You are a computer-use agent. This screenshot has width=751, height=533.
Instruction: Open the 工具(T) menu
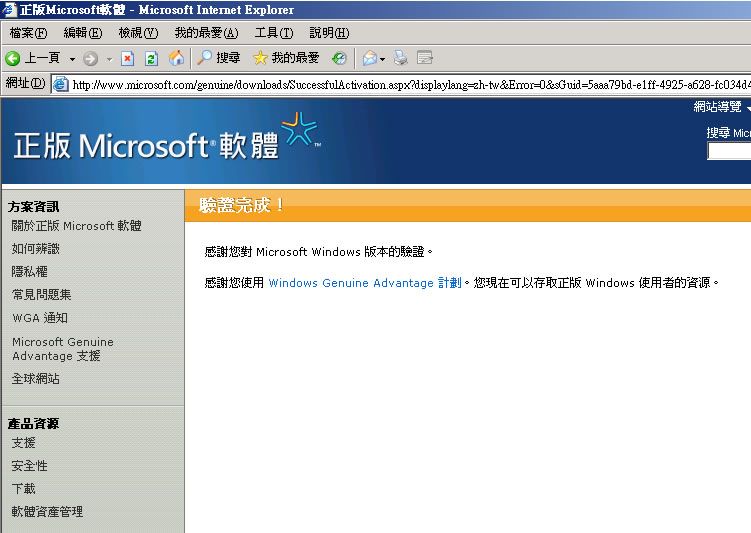(x=273, y=33)
